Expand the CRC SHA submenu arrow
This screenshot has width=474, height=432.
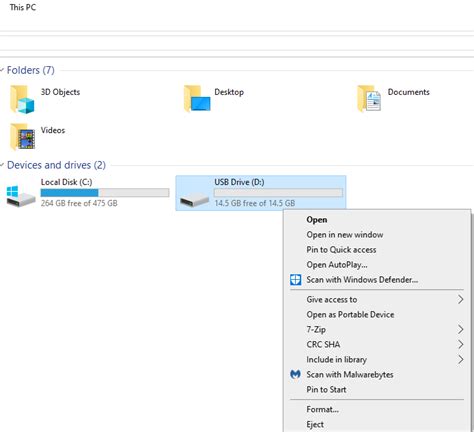click(460, 344)
